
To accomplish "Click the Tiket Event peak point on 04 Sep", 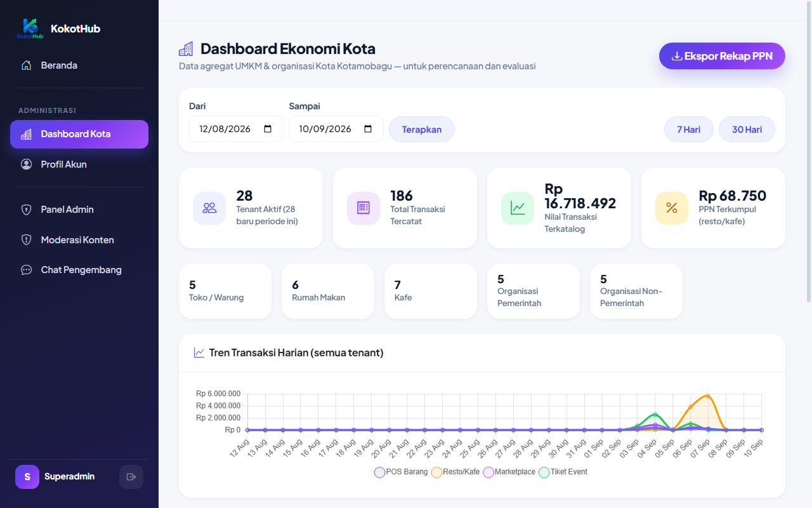I will pos(655,415).
